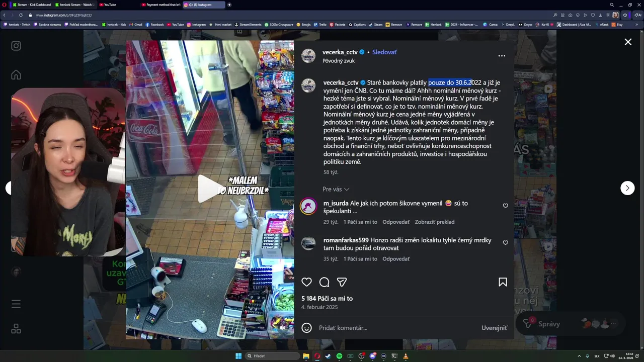Expand the Pre vás comments sorting dropdown
This screenshot has width=644, height=362.
(x=336, y=189)
